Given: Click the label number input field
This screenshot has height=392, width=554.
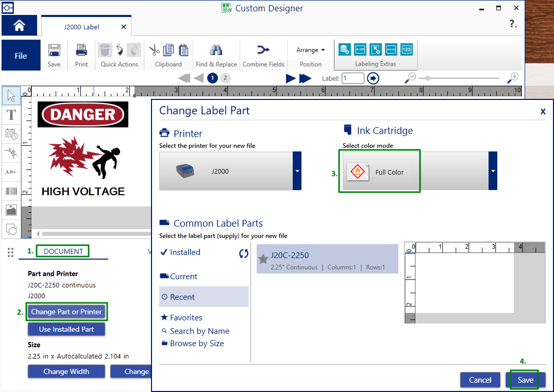Looking at the screenshot, I should [x=352, y=78].
